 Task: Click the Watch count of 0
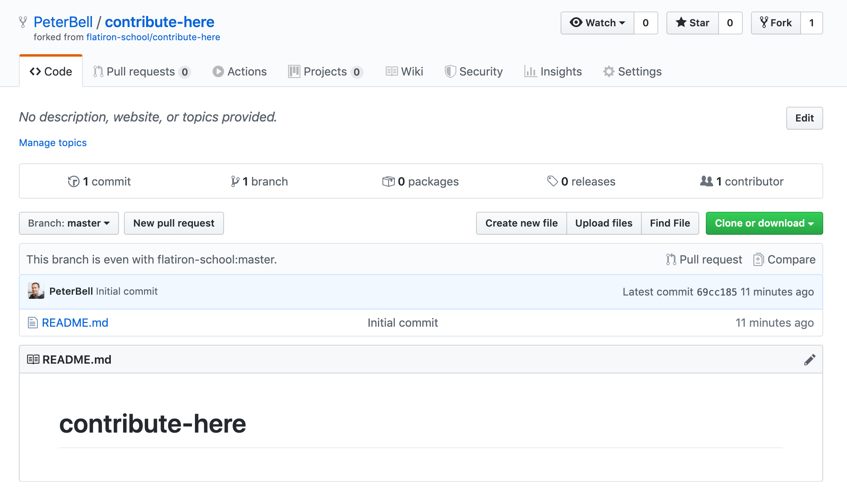pos(646,23)
